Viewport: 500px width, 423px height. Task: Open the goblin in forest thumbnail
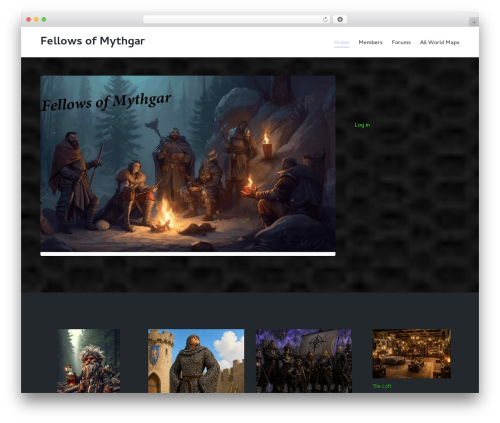pyautogui.click(x=88, y=361)
